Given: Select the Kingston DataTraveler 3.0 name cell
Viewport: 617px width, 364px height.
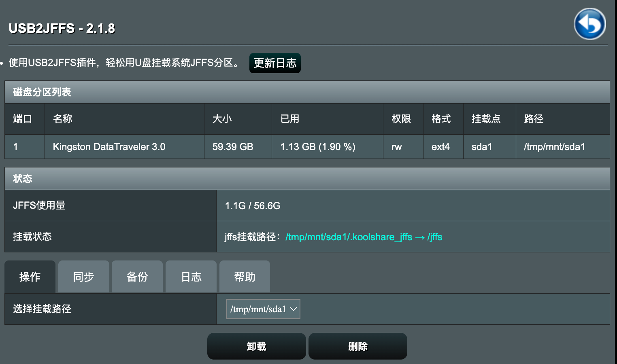Looking at the screenshot, I should click(109, 147).
